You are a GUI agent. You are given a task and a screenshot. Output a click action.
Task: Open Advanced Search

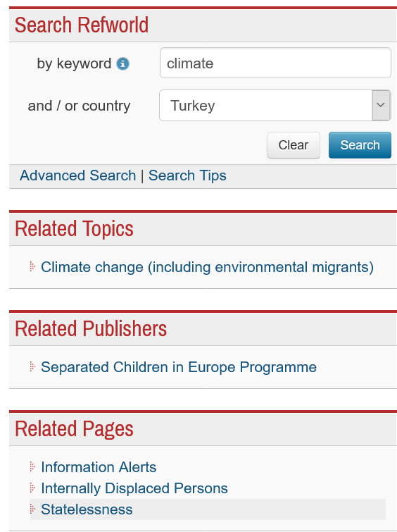[78, 175]
